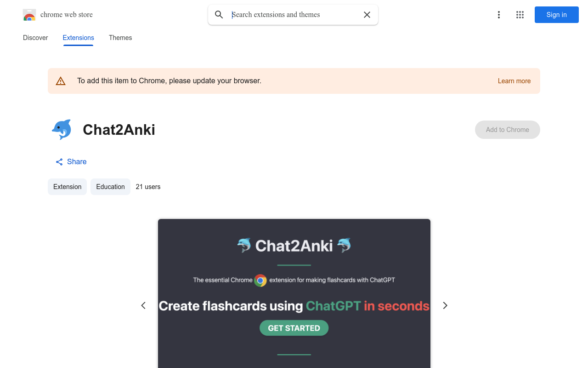Click the GET STARTED button in the screenshot

(x=294, y=328)
